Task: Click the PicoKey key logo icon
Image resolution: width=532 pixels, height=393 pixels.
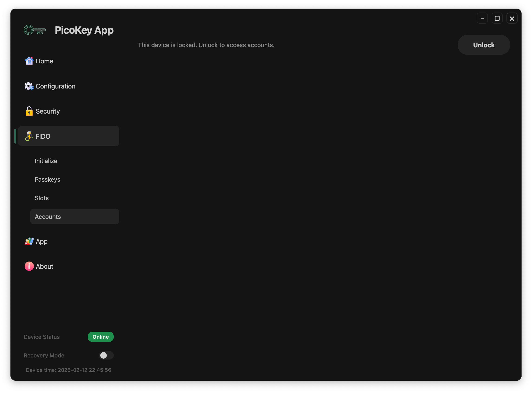Action: [x=35, y=30]
